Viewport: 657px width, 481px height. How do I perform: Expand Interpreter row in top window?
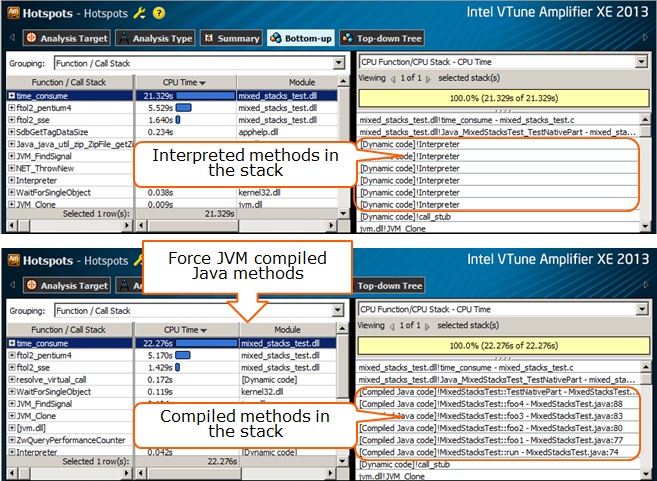12,181
